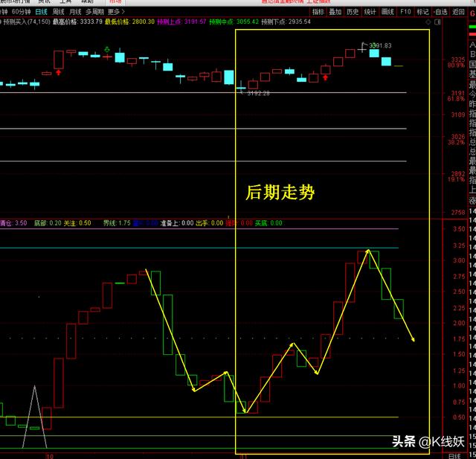Click the 界线 1.75 indicator value
Screen dimensions: 476x459
click(117, 223)
